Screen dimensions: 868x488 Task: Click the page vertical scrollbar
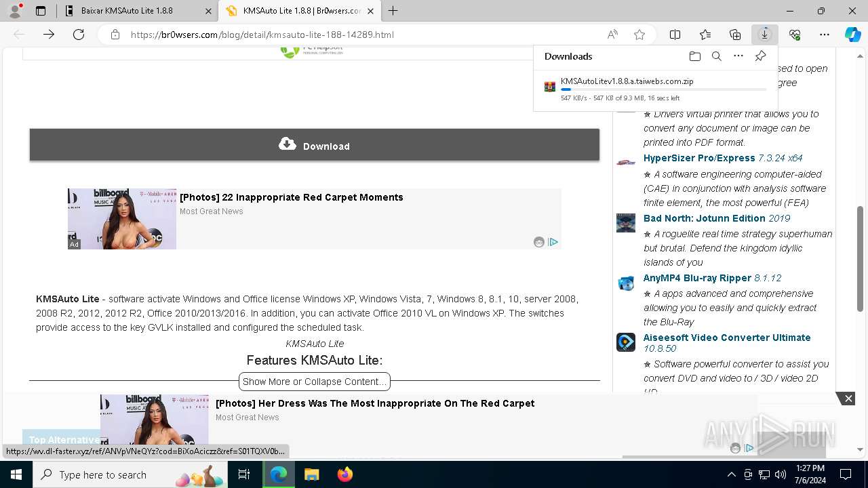[x=861, y=258]
